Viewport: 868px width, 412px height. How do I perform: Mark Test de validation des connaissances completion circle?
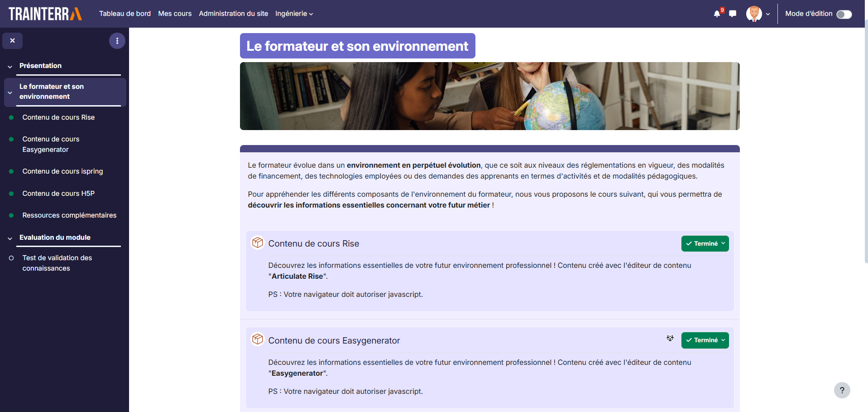(x=11, y=258)
